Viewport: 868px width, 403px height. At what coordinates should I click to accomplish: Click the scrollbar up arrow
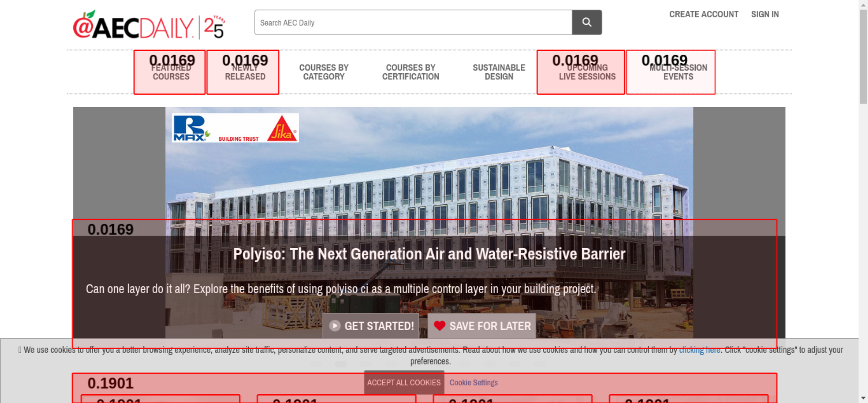[x=863, y=4]
